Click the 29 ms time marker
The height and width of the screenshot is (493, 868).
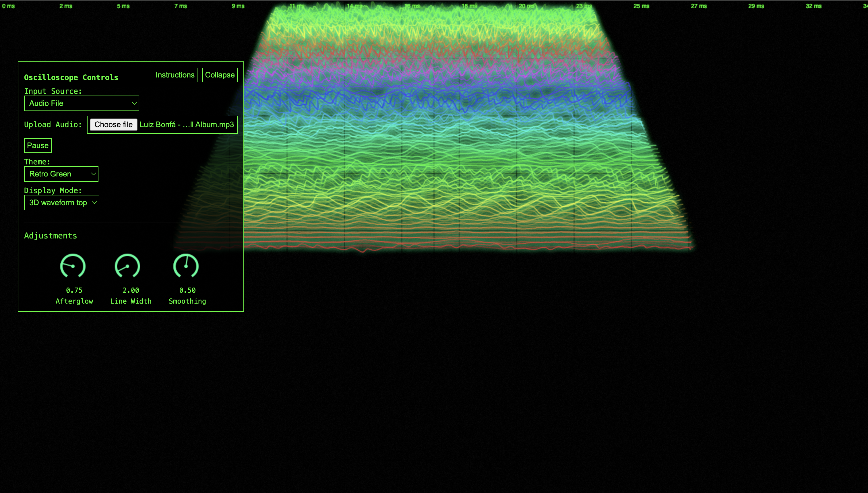click(x=756, y=6)
